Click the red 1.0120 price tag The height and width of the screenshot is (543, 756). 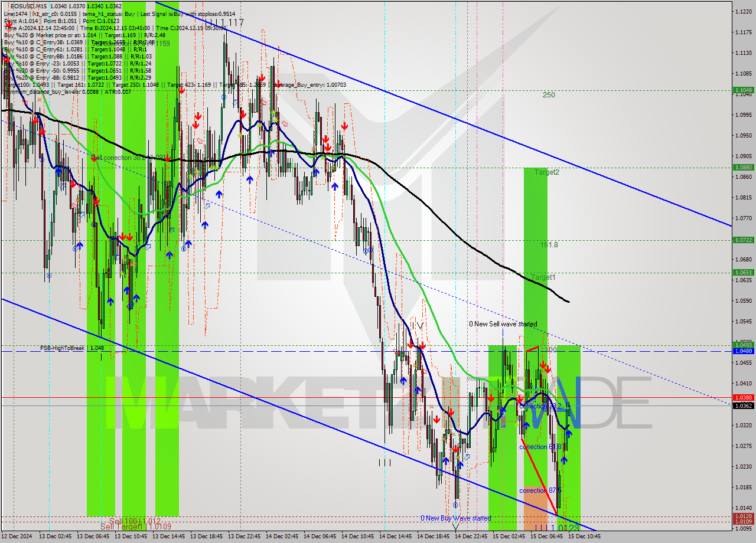743,516
